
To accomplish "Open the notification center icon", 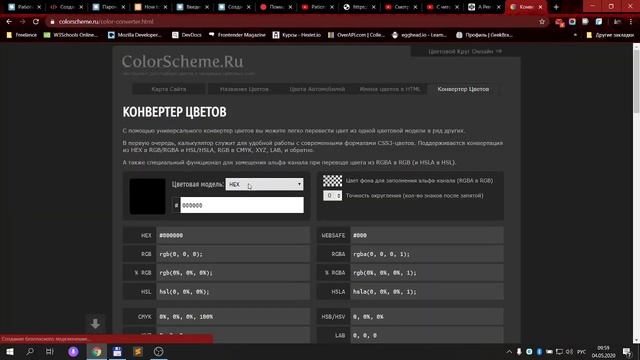I will coord(627,352).
